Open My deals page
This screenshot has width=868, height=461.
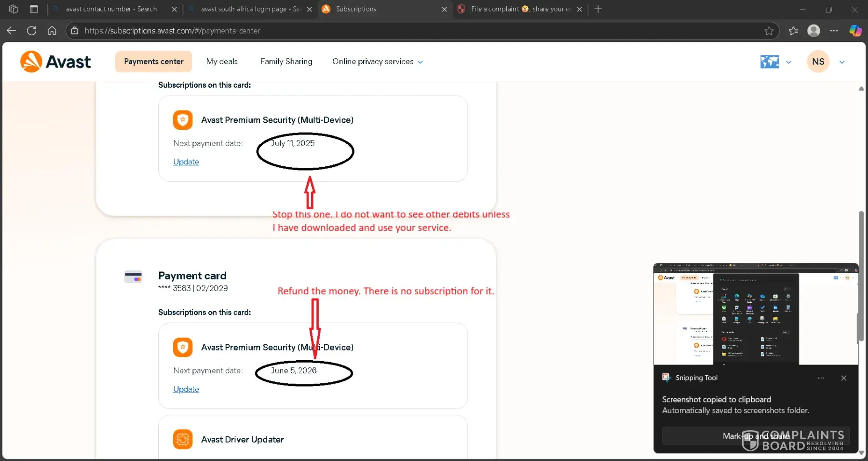pos(222,62)
